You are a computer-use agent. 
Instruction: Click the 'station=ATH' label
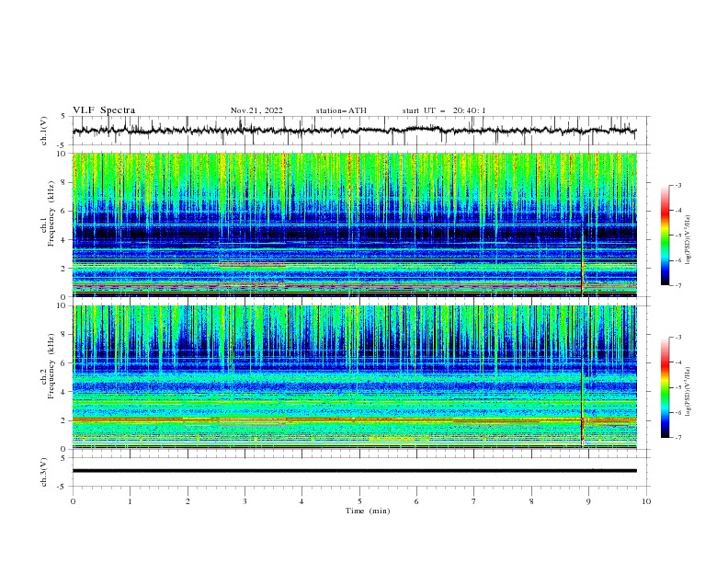click(x=341, y=110)
